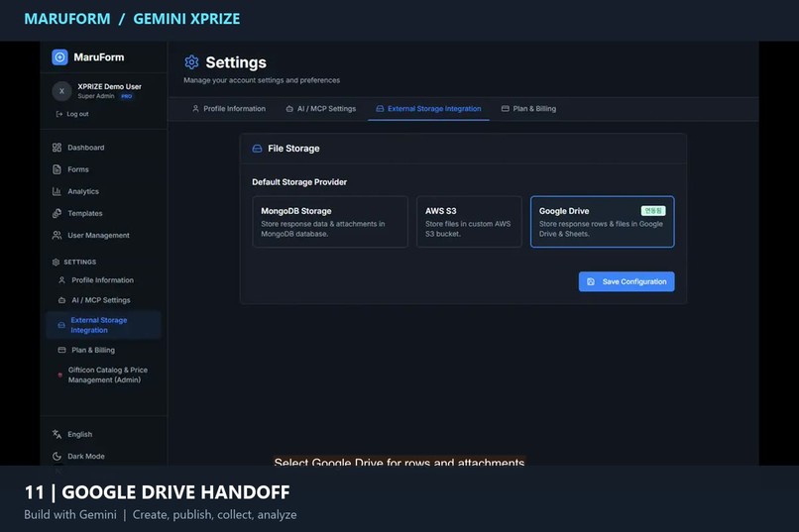This screenshot has width=799, height=532.
Task: Select Google Drive storage provider
Action: (603, 222)
